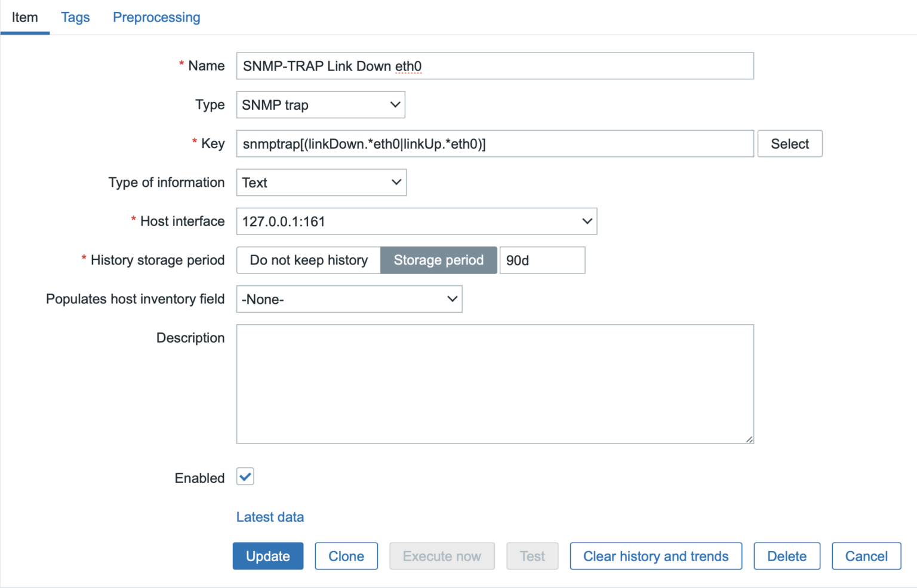The width and height of the screenshot is (917, 588).
Task: Change the 90d storage period value
Action: (x=541, y=260)
